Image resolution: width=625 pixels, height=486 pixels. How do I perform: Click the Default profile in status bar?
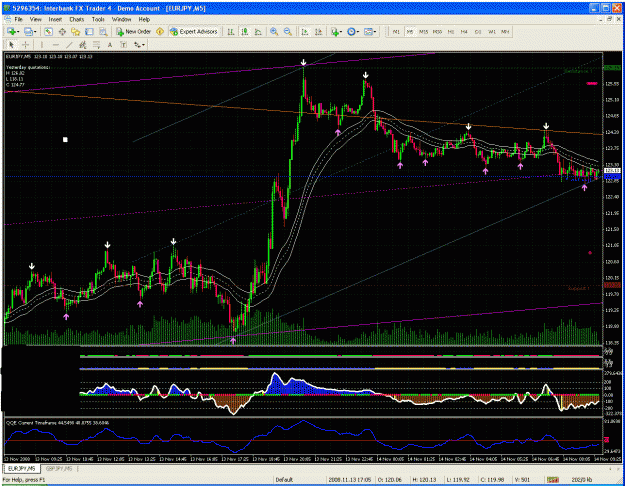coord(284,480)
